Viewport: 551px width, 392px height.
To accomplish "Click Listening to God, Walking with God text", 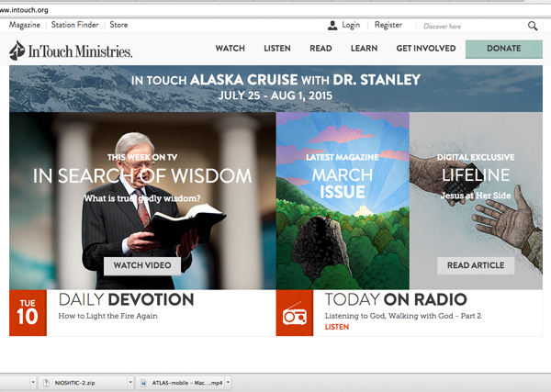I will point(403,316).
